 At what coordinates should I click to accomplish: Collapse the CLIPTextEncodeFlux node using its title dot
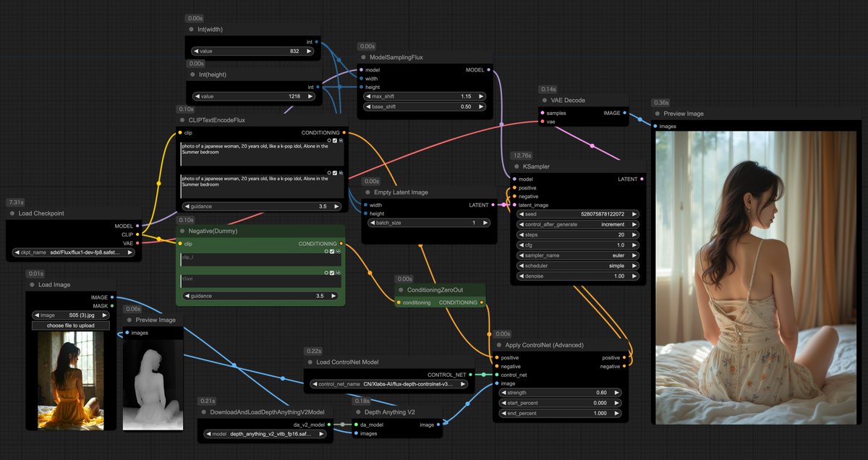[182, 120]
